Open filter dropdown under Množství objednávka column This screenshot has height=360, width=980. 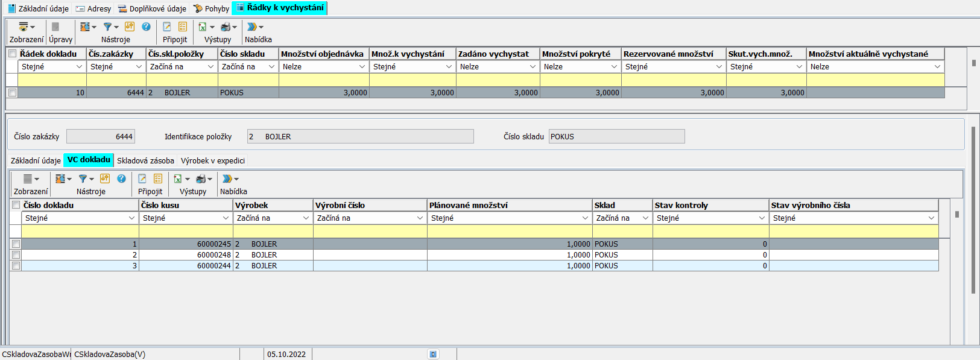pyautogui.click(x=362, y=67)
